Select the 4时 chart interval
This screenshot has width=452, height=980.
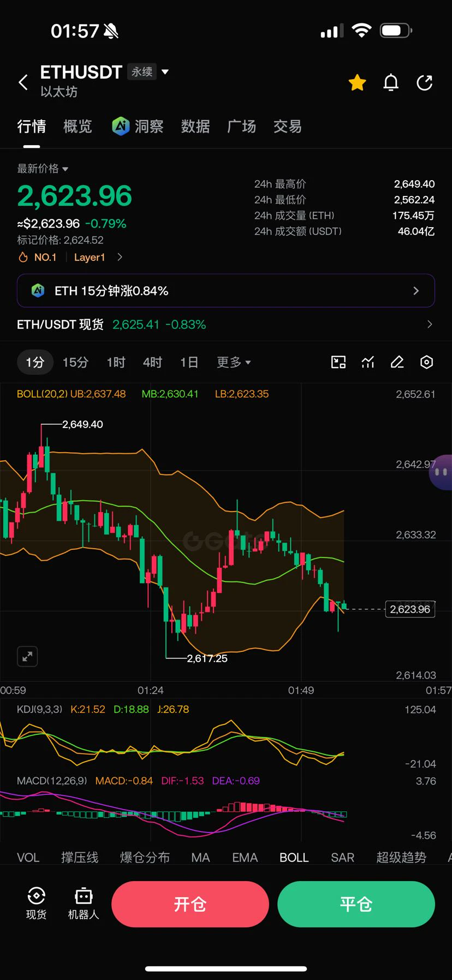[152, 362]
